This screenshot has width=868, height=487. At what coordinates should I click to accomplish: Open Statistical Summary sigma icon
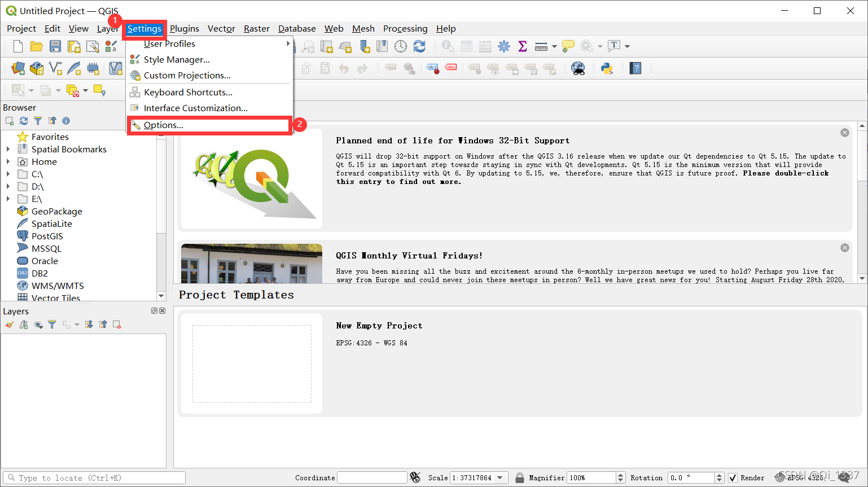(x=523, y=46)
